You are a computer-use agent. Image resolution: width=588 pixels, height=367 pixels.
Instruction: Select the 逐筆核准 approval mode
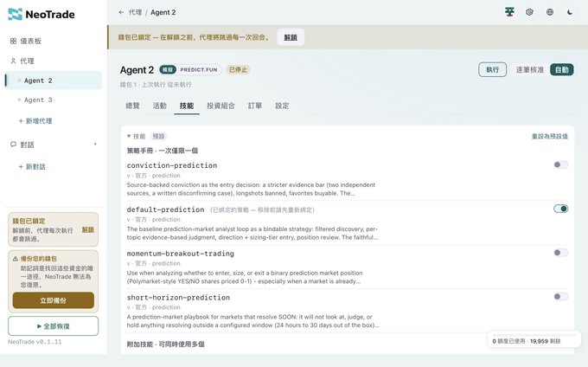[529, 70]
